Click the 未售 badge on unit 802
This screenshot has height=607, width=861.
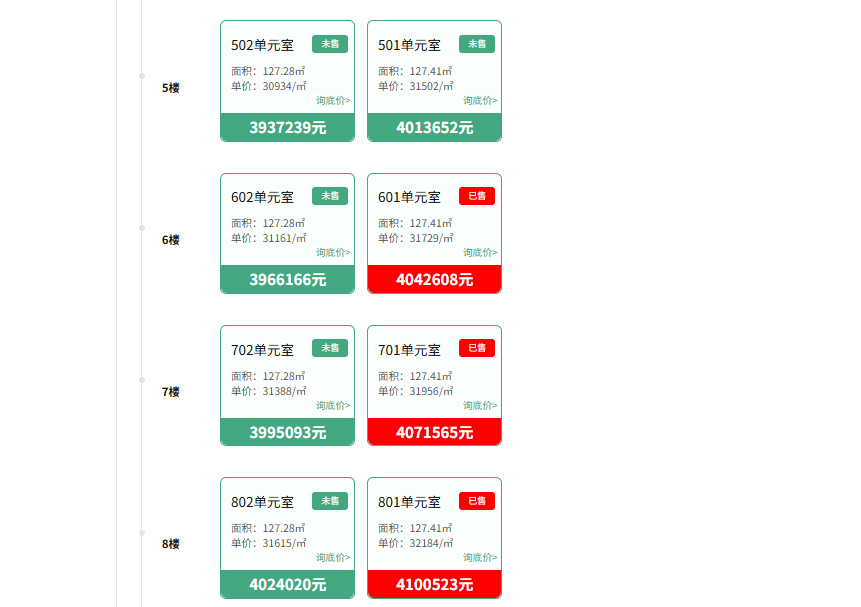(329, 500)
